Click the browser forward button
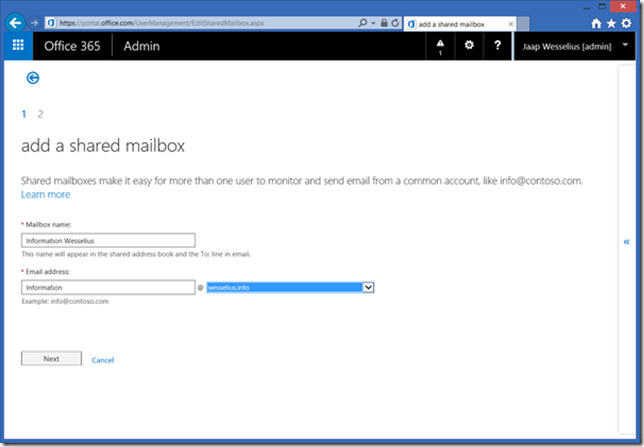Image resolution: width=644 pixels, height=447 pixels. click(x=35, y=22)
